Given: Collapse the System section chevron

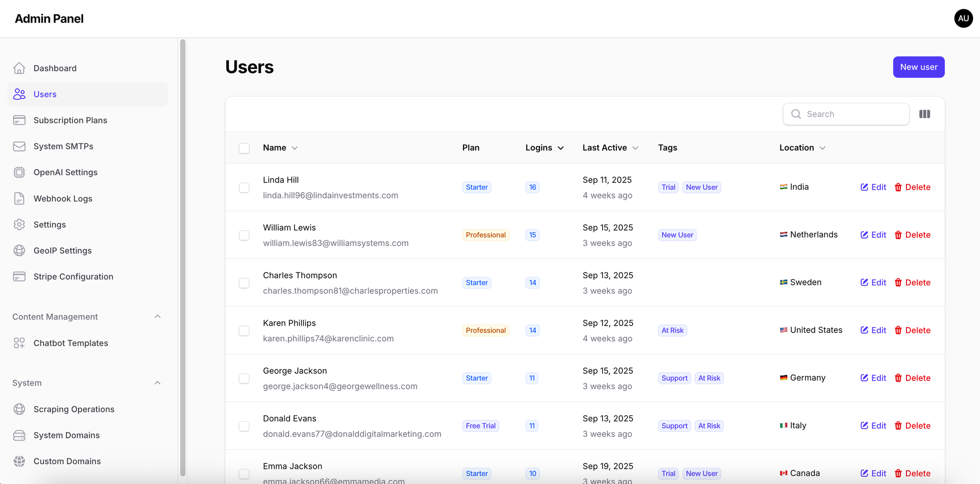Looking at the screenshot, I should pos(157,383).
